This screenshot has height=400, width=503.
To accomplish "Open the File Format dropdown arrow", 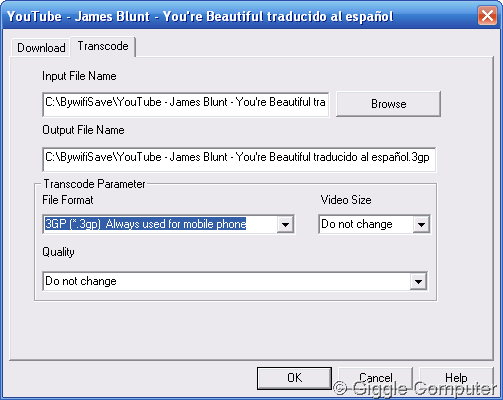I will [x=285, y=224].
